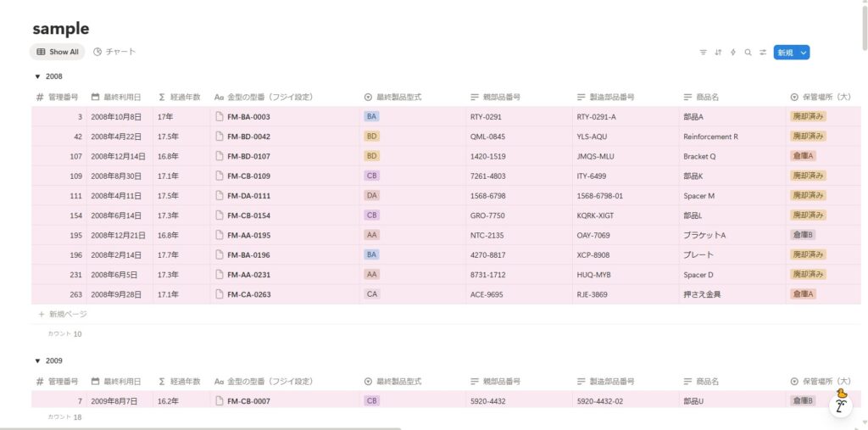Open the filter icon in toolbar
This screenshot has width=868, height=430.
coord(703,52)
